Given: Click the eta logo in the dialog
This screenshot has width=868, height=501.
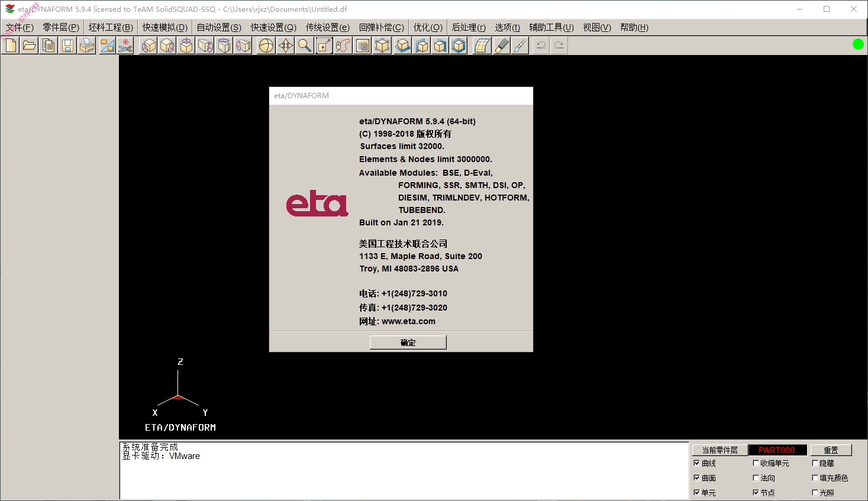Looking at the screenshot, I should (x=317, y=204).
